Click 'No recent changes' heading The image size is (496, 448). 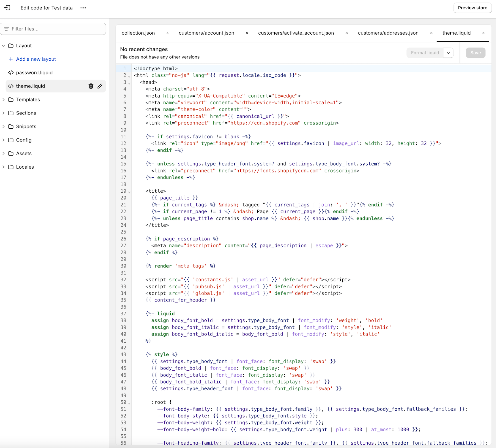point(144,49)
